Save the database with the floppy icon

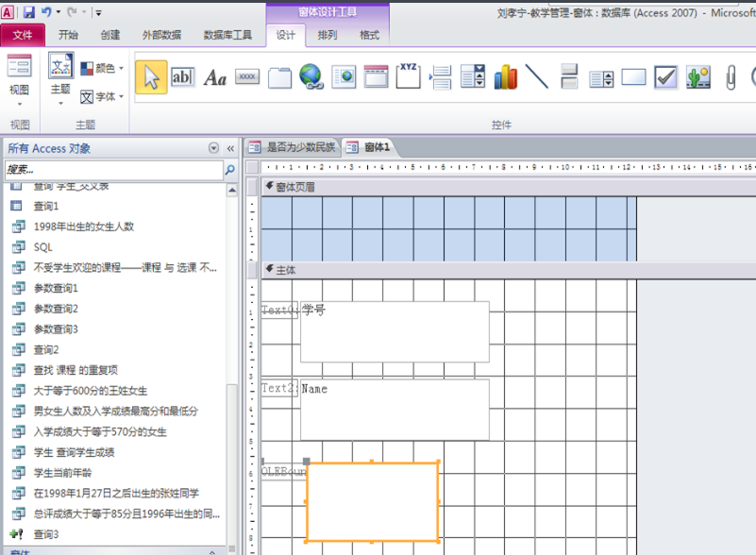(x=29, y=12)
